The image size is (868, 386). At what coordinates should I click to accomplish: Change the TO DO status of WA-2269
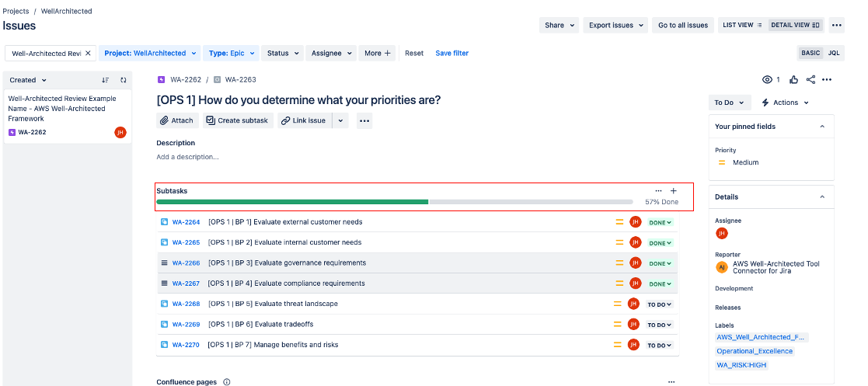click(x=659, y=325)
